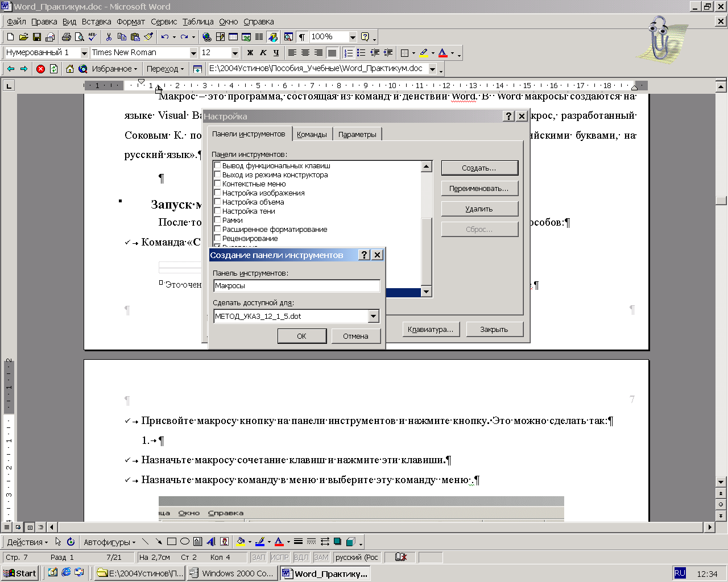Click the Print Preview icon

pyautogui.click(x=80, y=37)
